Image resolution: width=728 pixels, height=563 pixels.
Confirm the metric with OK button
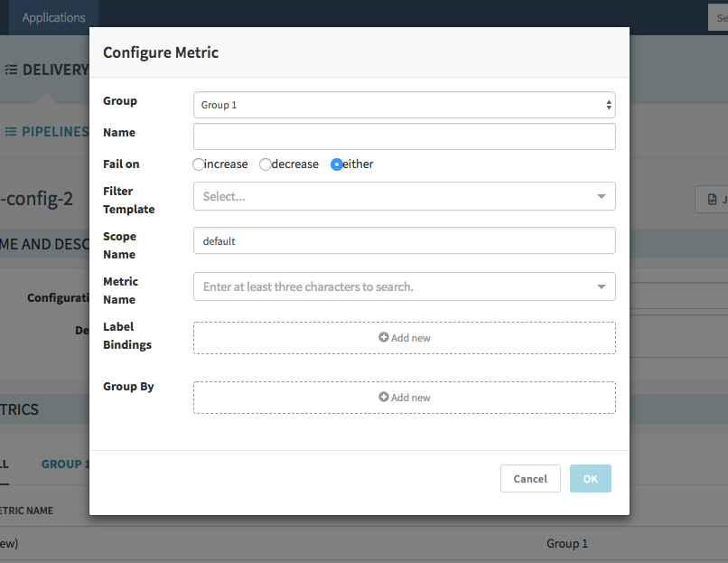[x=590, y=478]
